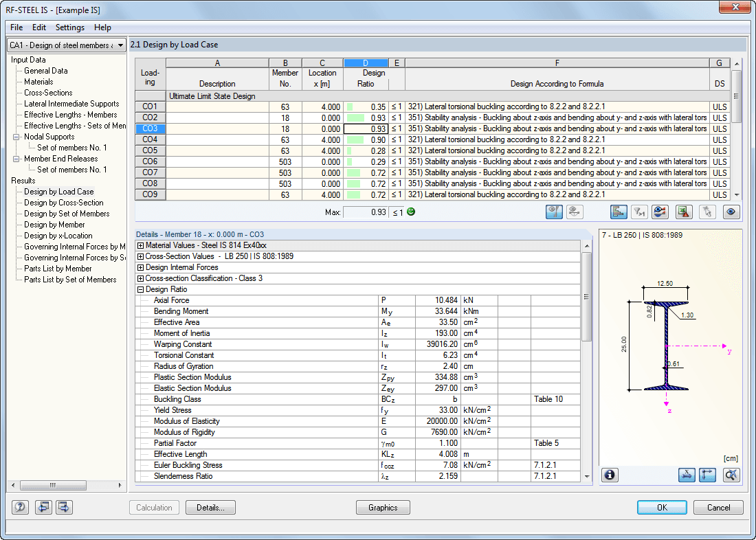This screenshot has width=756, height=540.
Task: Collapse the Design Ratio section
Action: point(140,289)
